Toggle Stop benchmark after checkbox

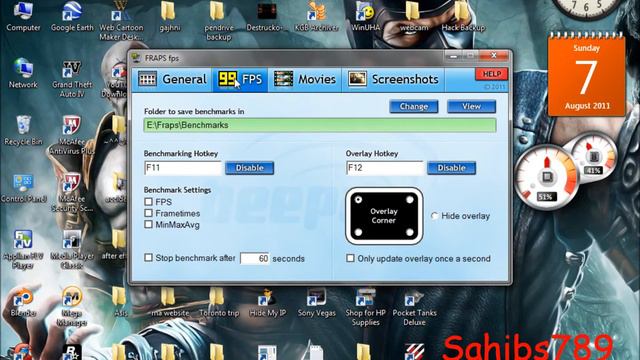tap(149, 258)
